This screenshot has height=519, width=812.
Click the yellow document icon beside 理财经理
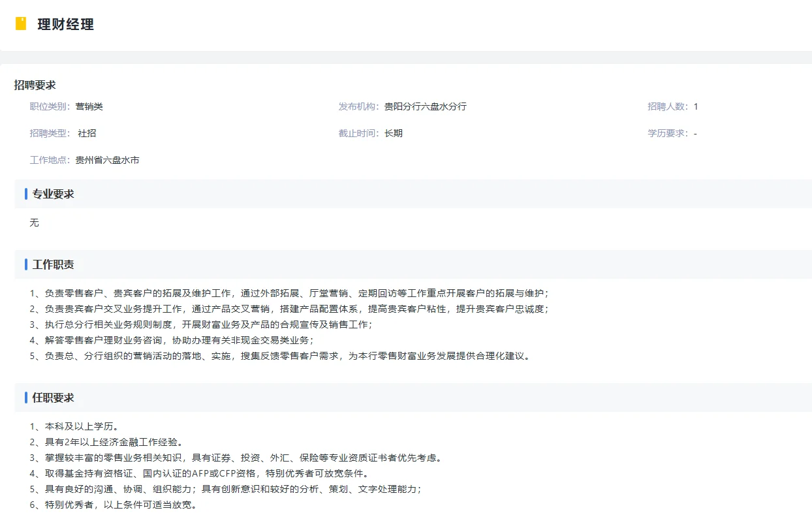click(x=22, y=25)
